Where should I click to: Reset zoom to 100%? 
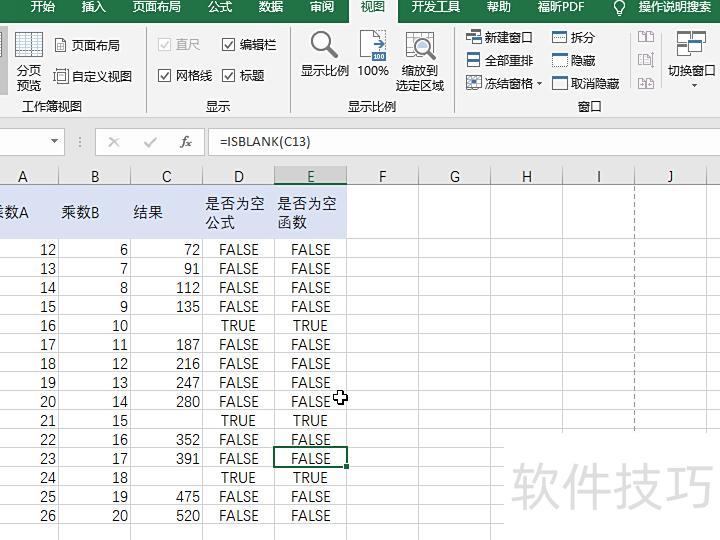(x=373, y=54)
